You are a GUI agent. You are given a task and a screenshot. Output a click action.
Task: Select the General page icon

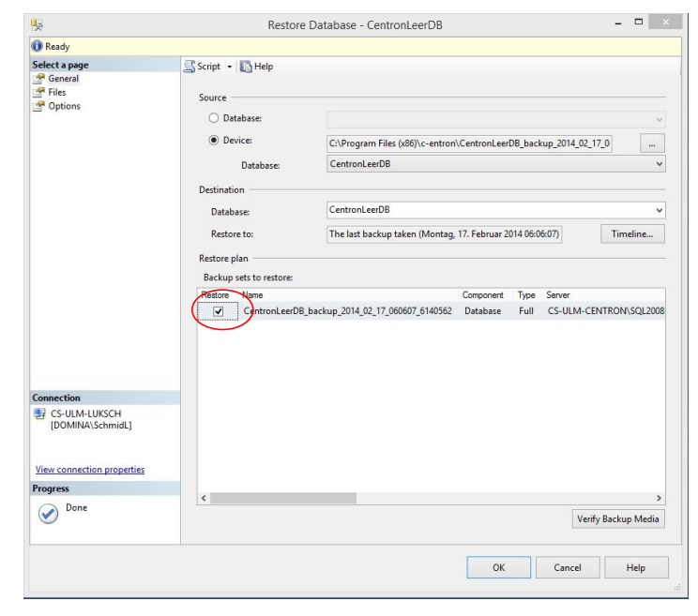(x=38, y=79)
